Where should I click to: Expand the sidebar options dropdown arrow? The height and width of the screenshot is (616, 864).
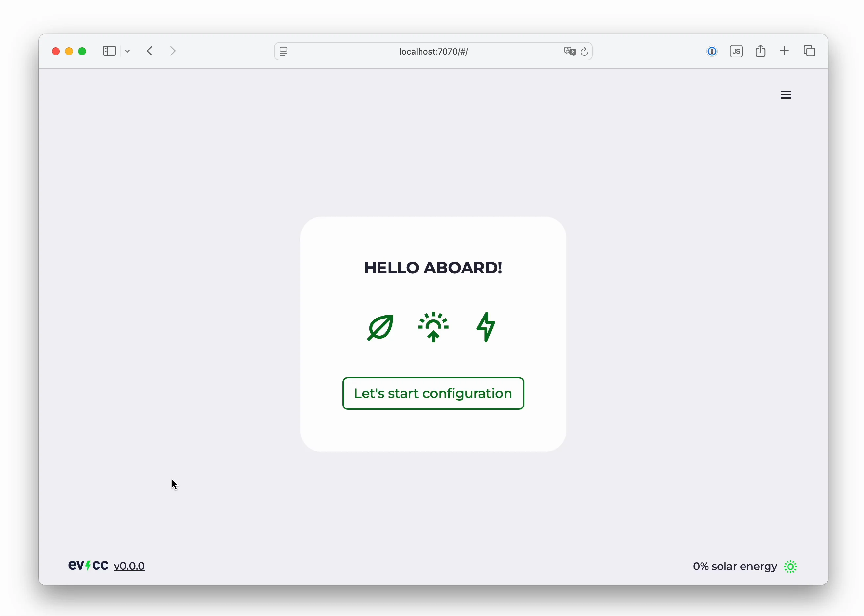tap(127, 51)
